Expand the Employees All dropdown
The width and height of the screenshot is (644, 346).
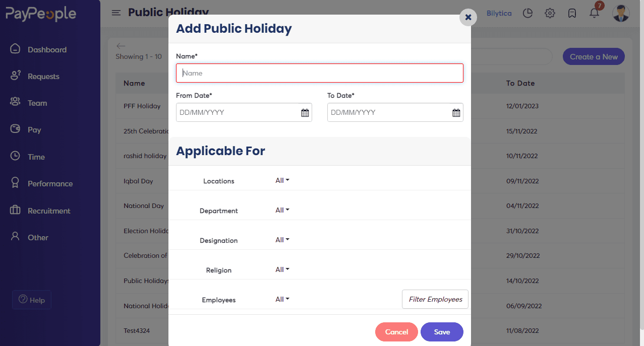tap(282, 299)
